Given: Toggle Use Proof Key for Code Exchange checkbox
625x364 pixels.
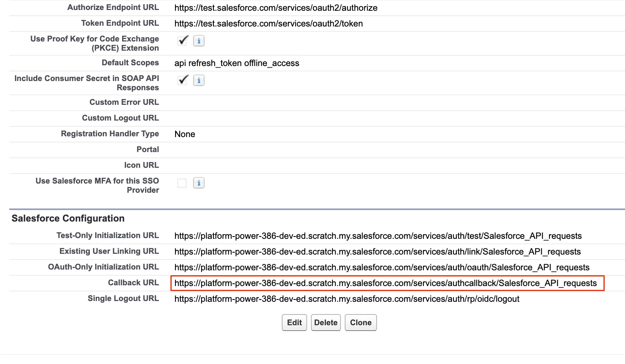Looking at the screenshot, I should click(x=183, y=40).
